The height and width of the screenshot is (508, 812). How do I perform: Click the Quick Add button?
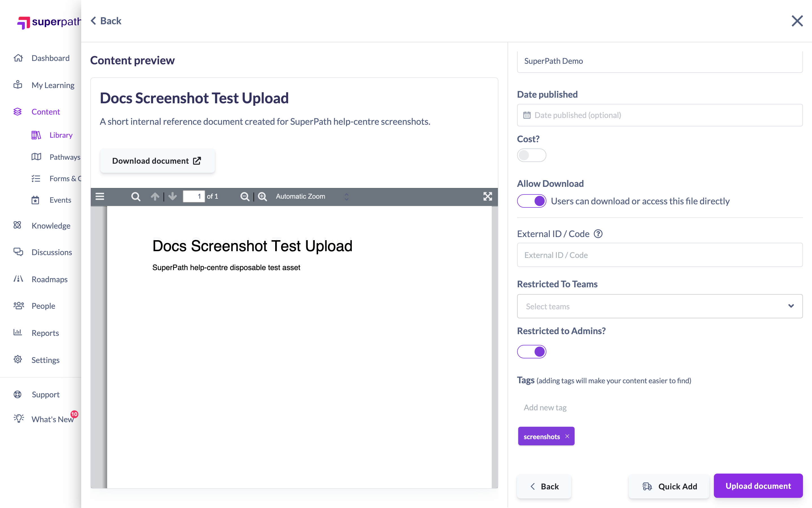pos(669,486)
